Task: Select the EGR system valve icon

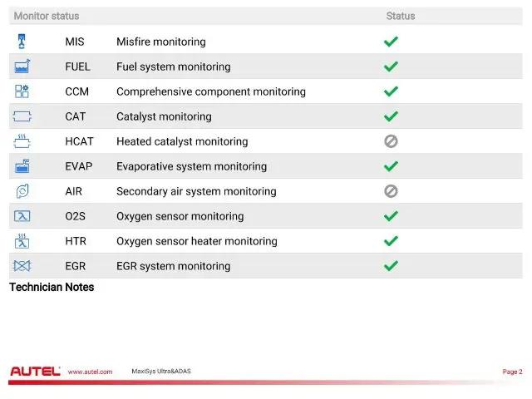Action: click(x=22, y=266)
